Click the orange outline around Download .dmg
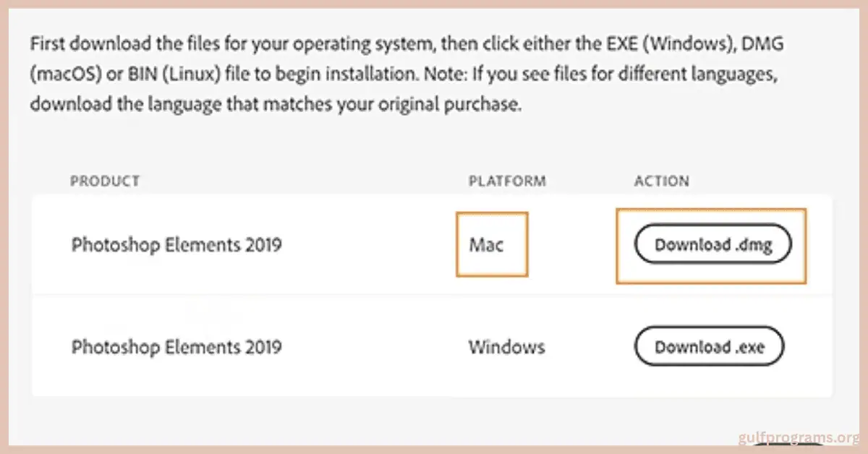Screen dimensions: 868x454 tap(711, 210)
